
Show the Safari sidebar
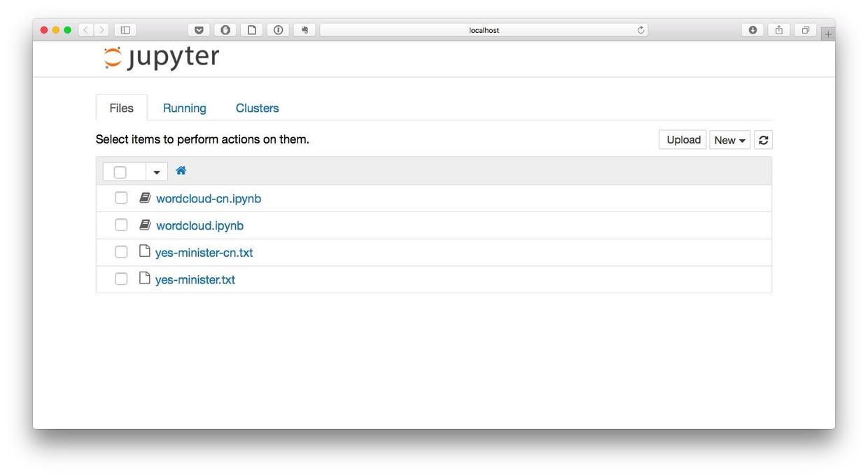(x=125, y=30)
